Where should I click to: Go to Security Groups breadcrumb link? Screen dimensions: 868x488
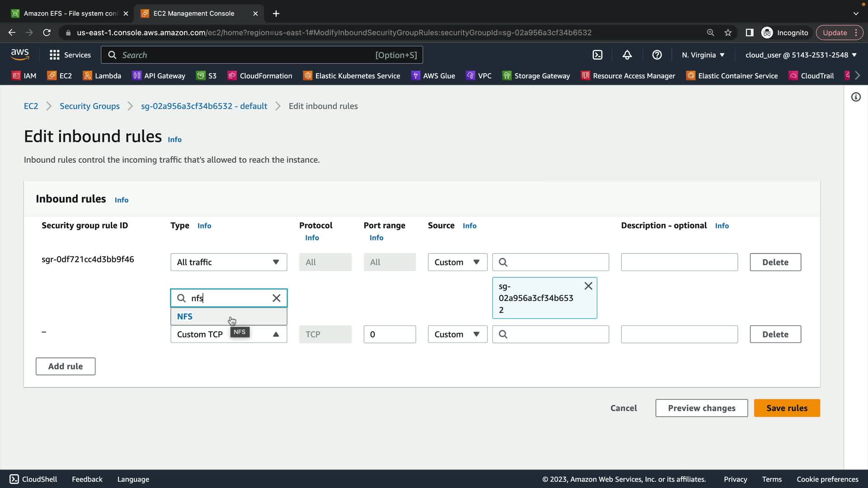click(90, 106)
